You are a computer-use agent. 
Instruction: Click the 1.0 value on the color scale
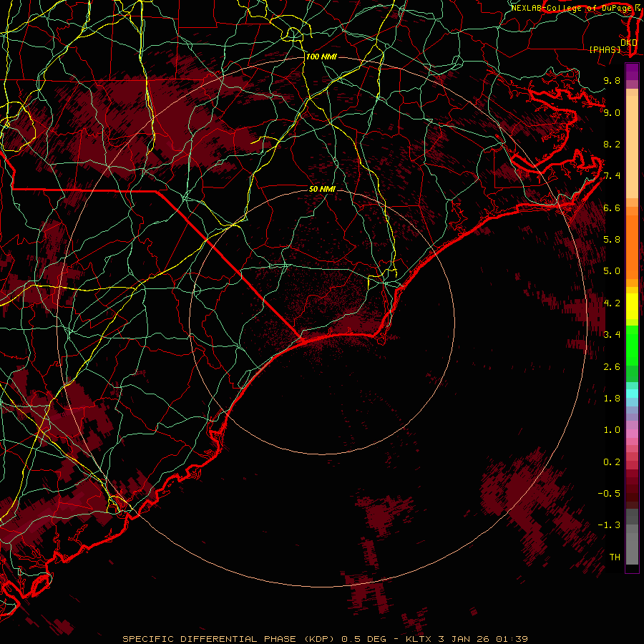[x=612, y=430]
